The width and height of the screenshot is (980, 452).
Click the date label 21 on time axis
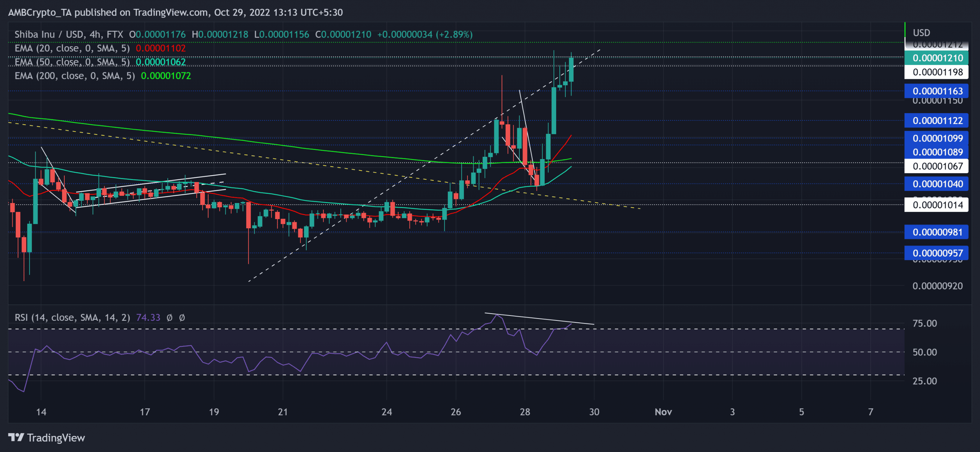tap(283, 412)
